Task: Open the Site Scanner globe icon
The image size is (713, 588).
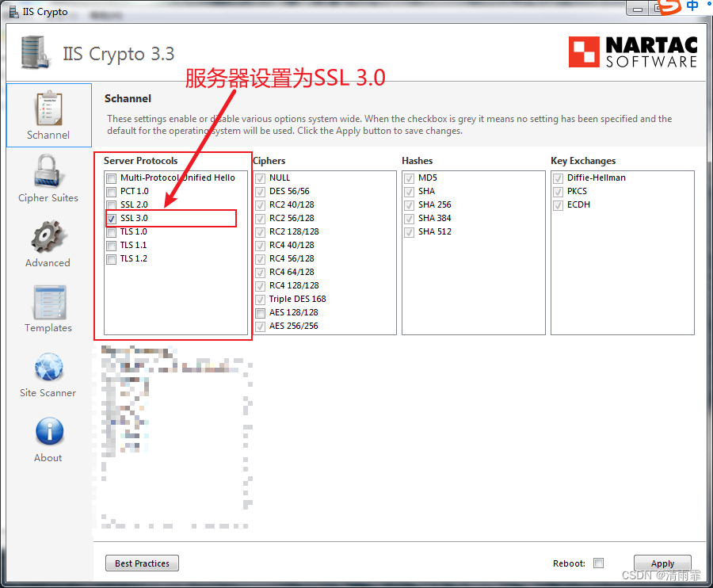Action: tap(49, 367)
